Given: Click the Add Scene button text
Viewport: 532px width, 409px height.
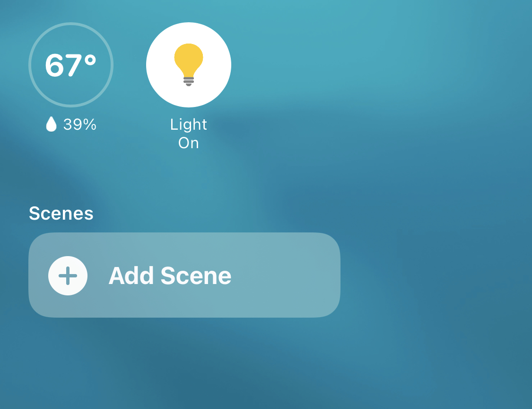Looking at the screenshot, I should 170,276.
